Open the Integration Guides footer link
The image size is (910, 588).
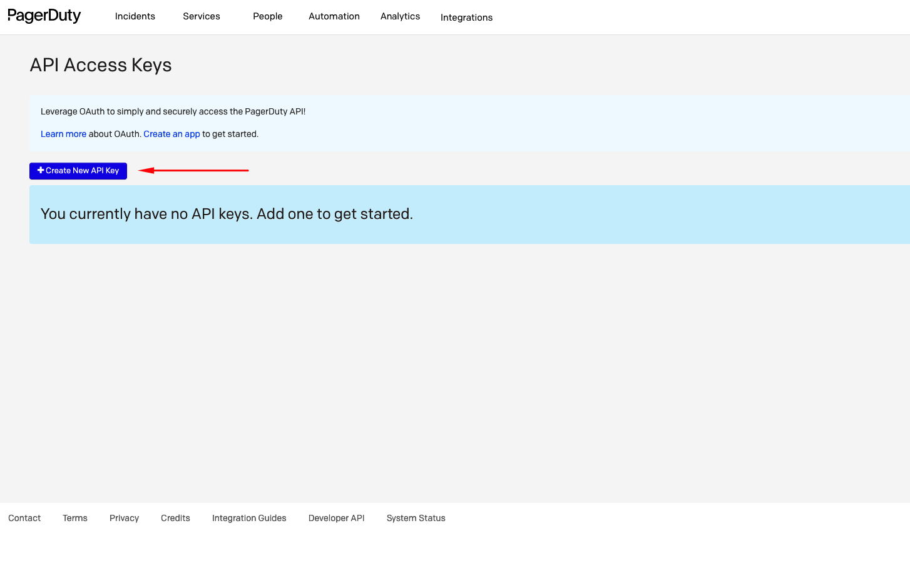tap(249, 518)
